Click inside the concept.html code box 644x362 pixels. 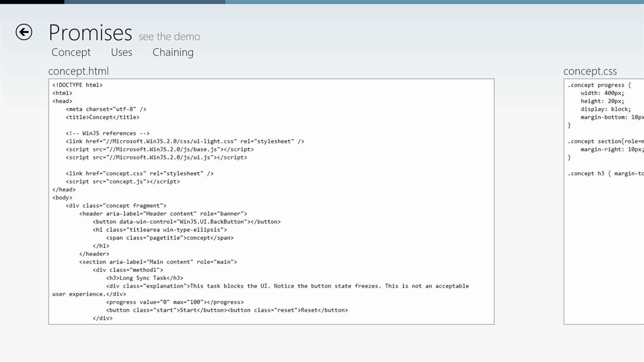pos(271,202)
